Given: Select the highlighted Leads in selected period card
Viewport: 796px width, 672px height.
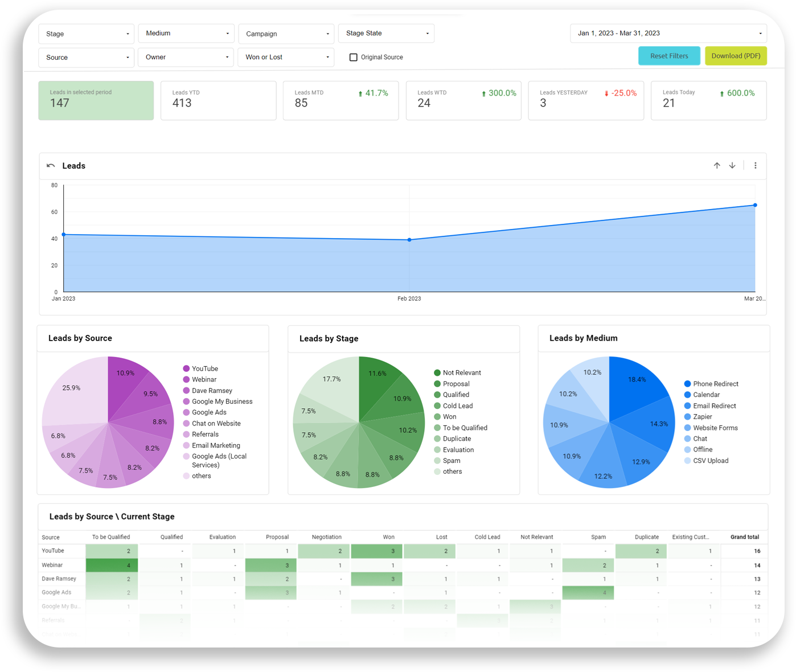Looking at the screenshot, I should tap(96, 100).
